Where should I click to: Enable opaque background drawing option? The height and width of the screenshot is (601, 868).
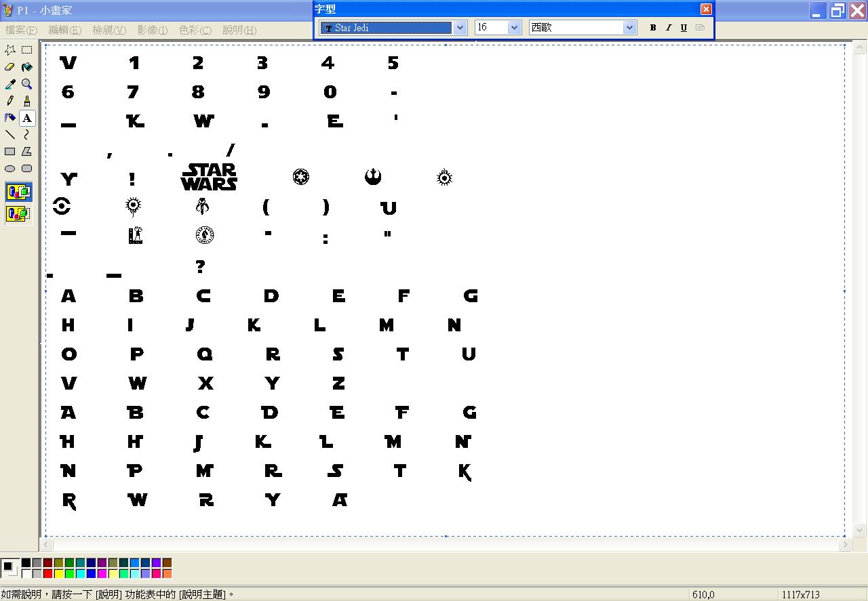pos(18,192)
